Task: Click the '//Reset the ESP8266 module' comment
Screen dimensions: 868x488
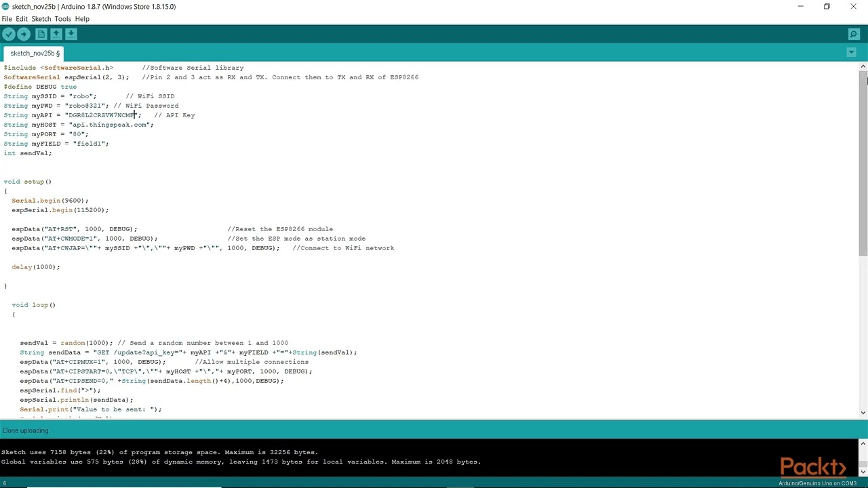Action: click(x=280, y=229)
